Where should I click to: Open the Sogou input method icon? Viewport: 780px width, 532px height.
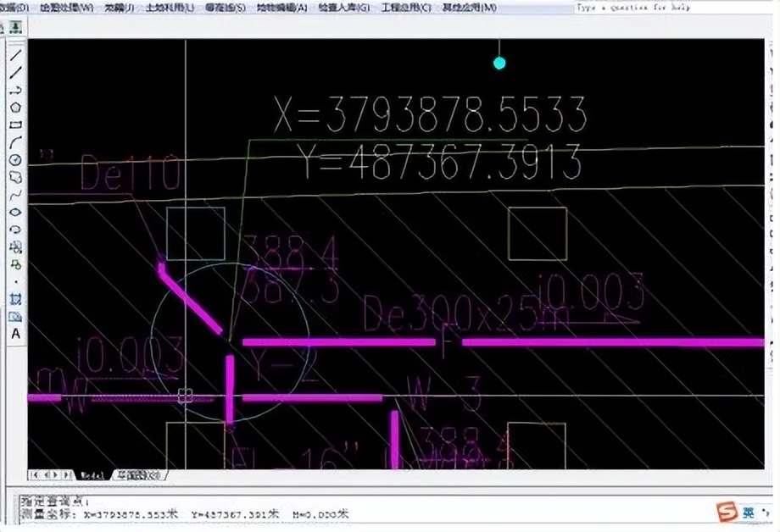pyautogui.click(x=727, y=512)
